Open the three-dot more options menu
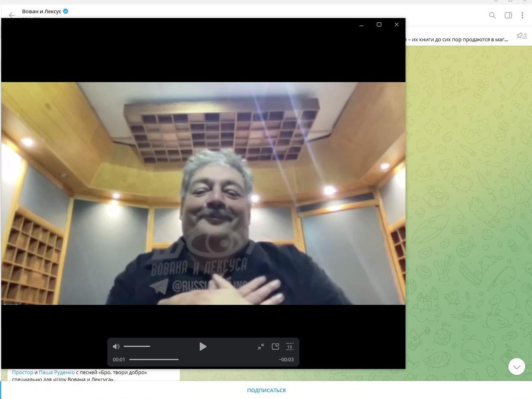This screenshot has width=532, height=399. click(x=522, y=15)
